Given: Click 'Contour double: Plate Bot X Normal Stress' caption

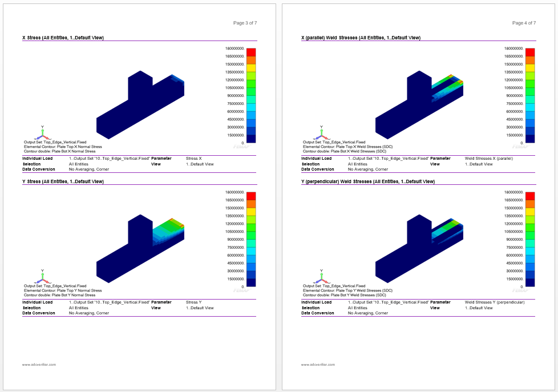Looking at the screenshot, I should click(x=59, y=151).
